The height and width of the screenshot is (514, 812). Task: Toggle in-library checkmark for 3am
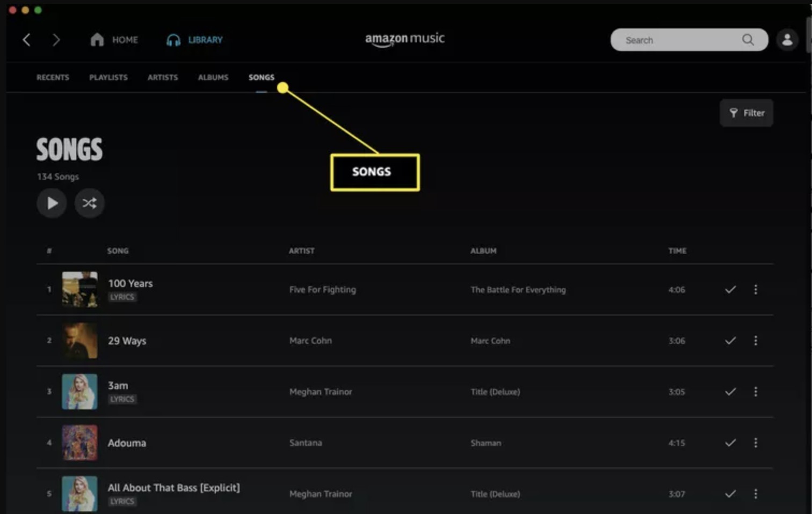pos(730,392)
